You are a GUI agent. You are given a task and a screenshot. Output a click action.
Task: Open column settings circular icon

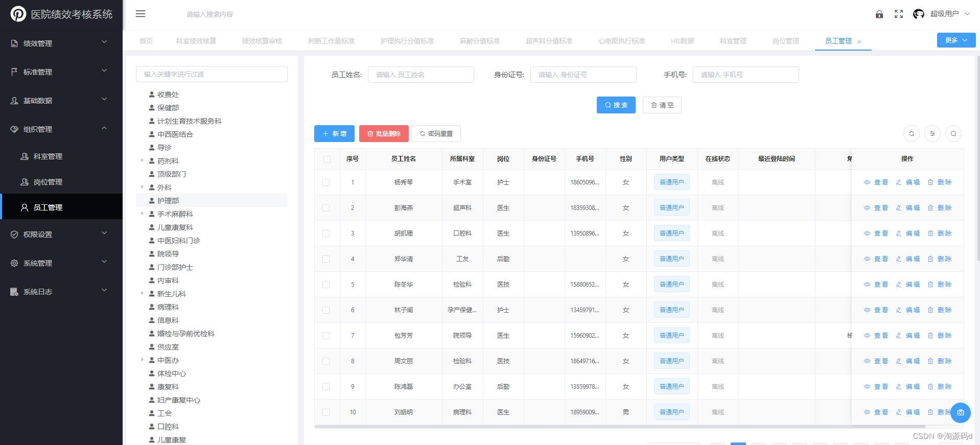[x=932, y=134]
